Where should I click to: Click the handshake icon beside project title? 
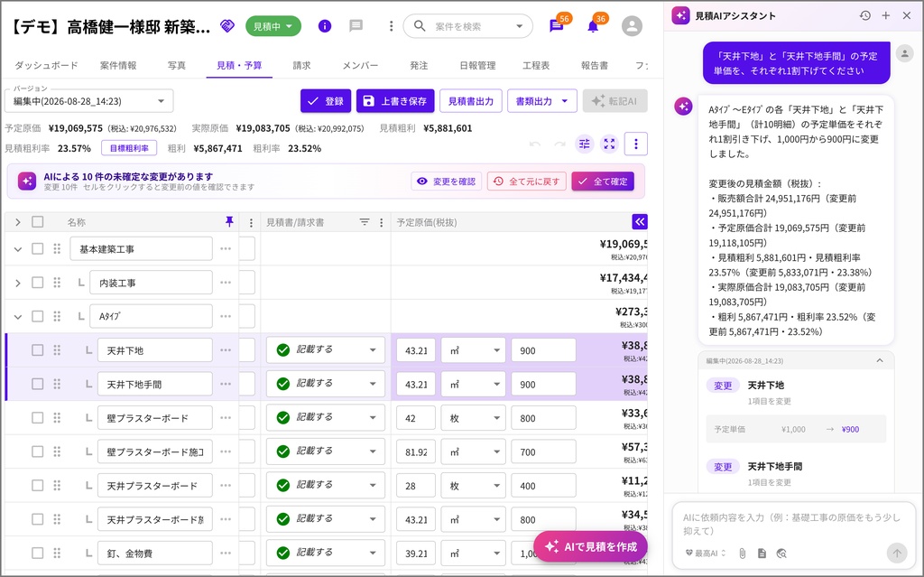click(226, 26)
